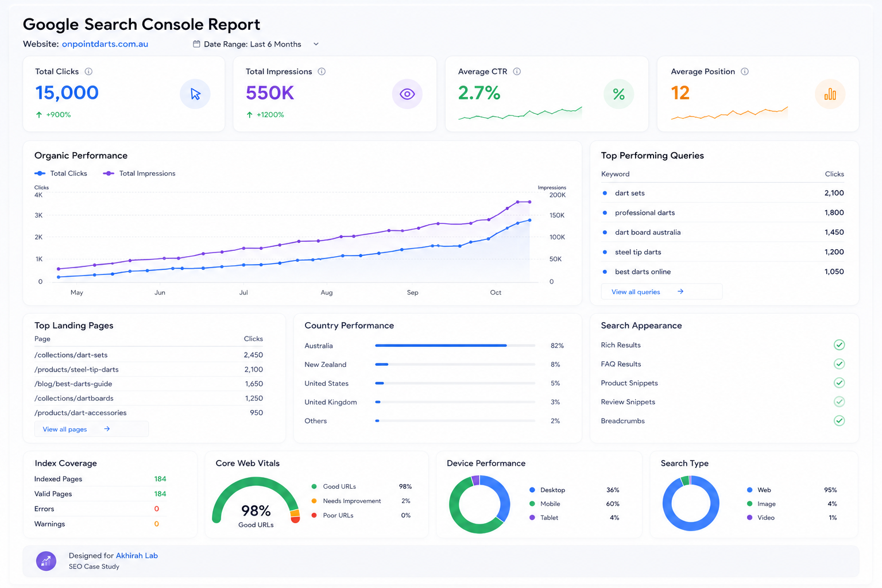Viewport: 882px width, 588px height.
Task: Click the Good URLs green legend dot
Action: tap(314, 487)
